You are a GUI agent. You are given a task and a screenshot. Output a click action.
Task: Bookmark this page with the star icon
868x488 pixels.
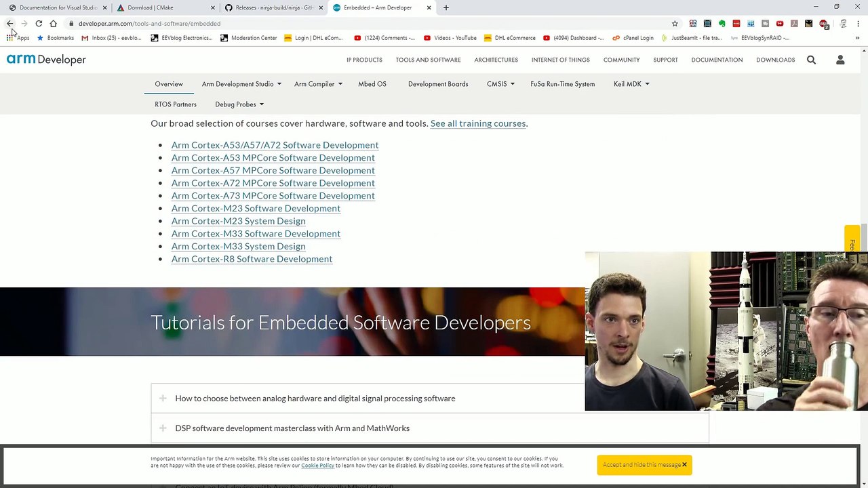(x=675, y=24)
